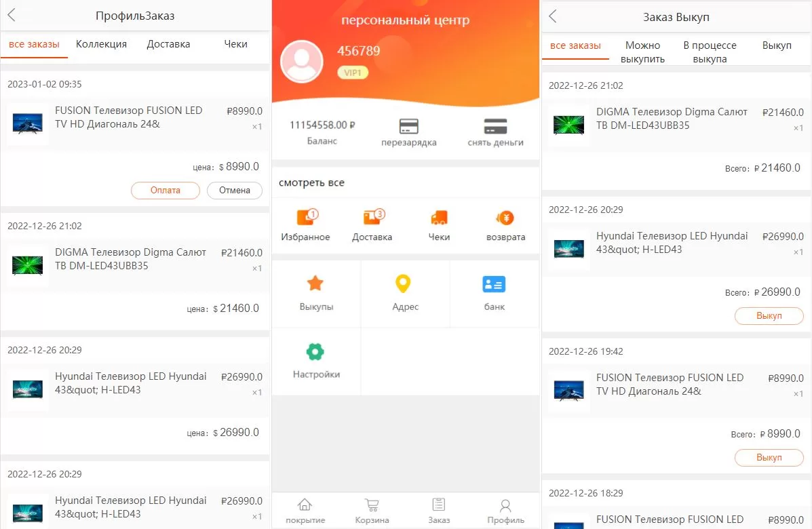Click the персональный центр header title

click(406, 20)
